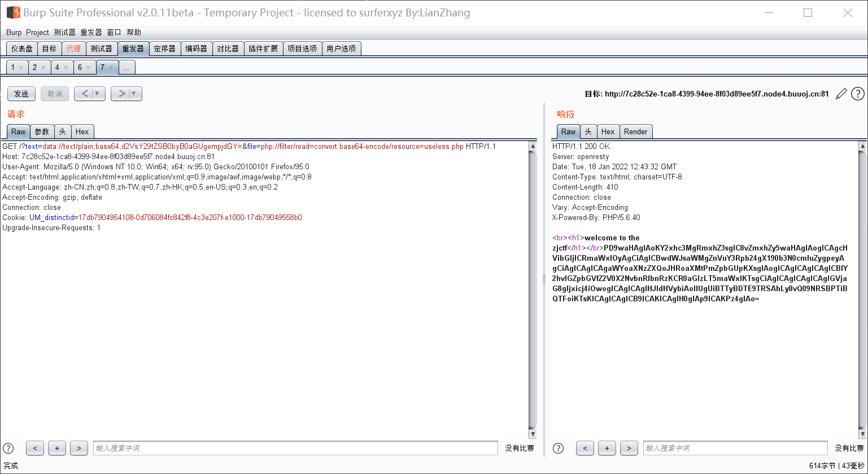
Task: Open history dropdown beside back arrow
Action: (x=98, y=94)
